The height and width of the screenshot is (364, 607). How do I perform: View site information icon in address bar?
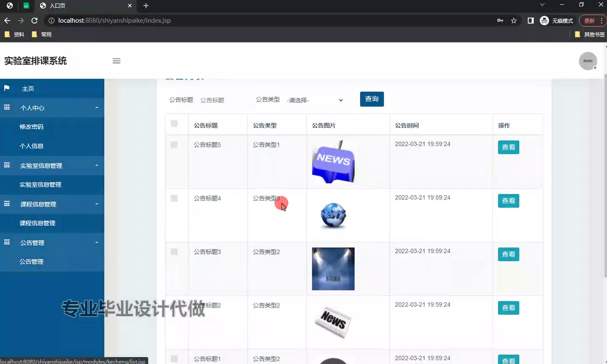click(x=51, y=20)
